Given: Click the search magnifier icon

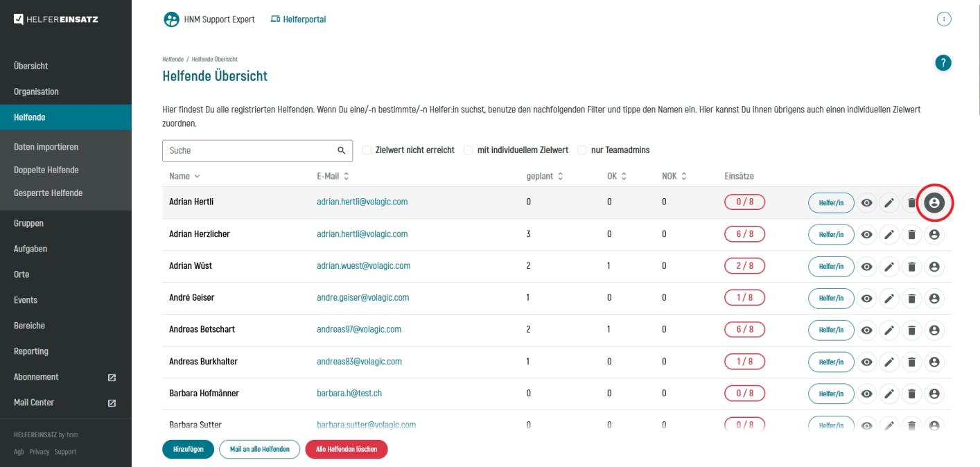Looking at the screenshot, I should [x=340, y=150].
